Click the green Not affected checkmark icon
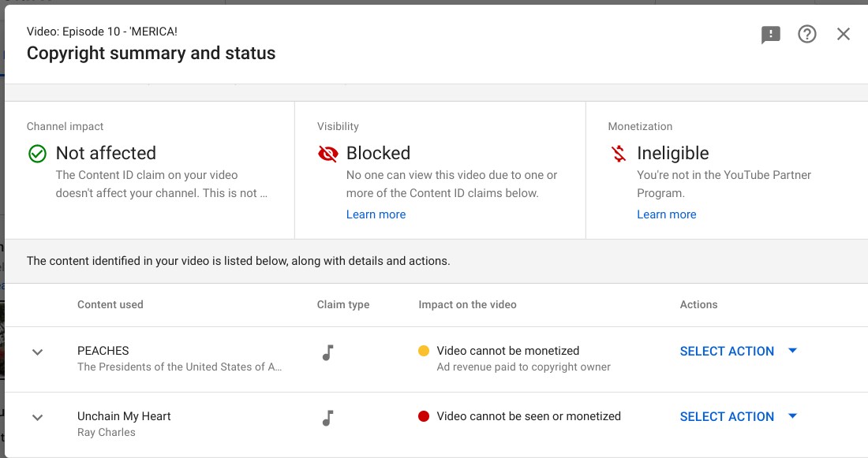Viewport: 868px width, 458px height. pos(37,153)
